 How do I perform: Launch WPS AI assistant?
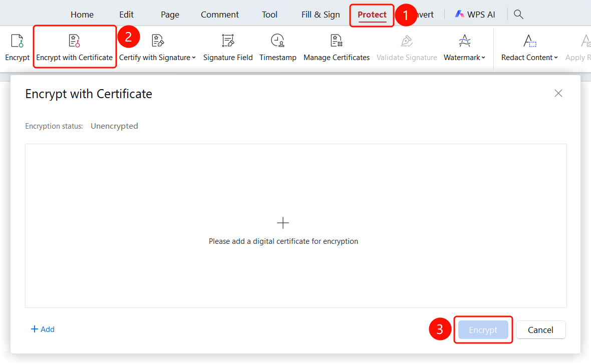click(x=475, y=15)
